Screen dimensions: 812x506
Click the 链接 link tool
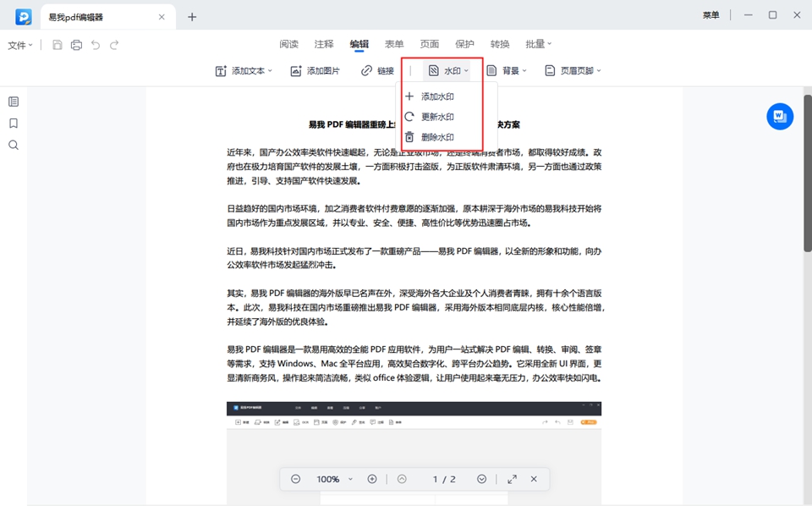click(377, 70)
